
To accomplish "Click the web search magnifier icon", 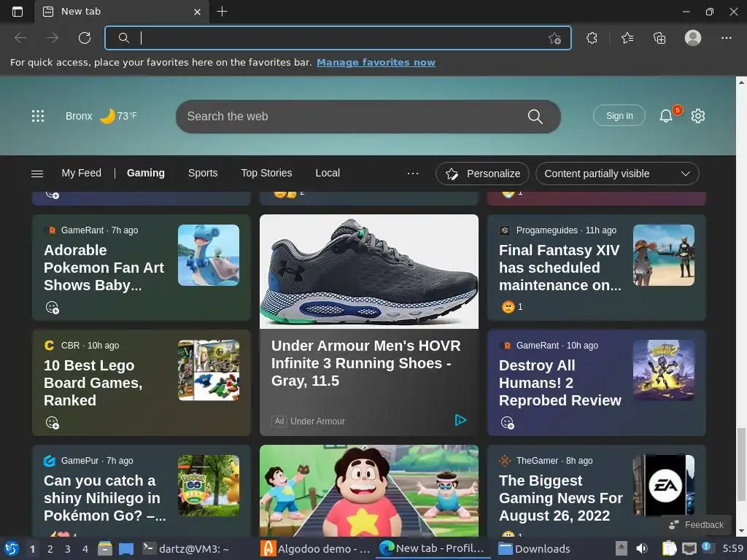I will point(535,116).
